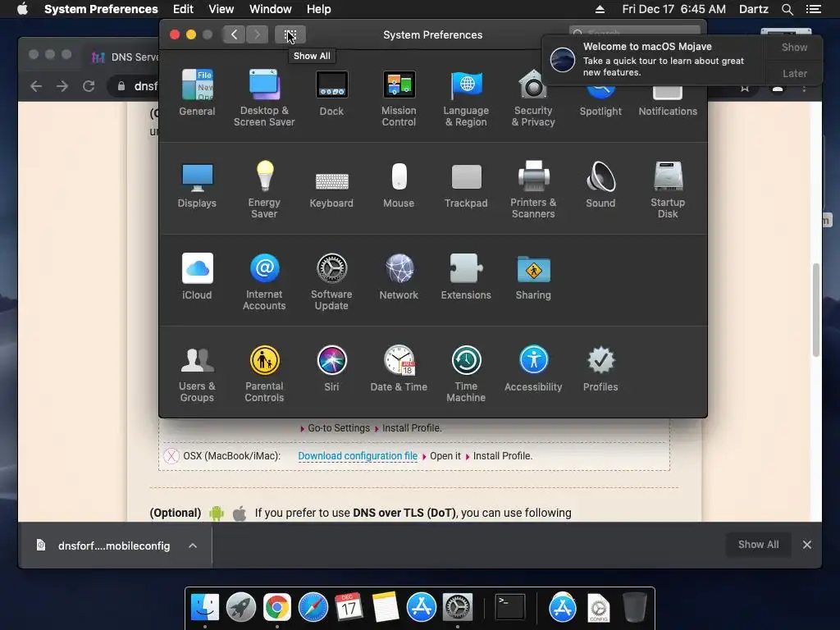Image resolution: width=840 pixels, height=630 pixels.
Task: Open Internet Accounts preferences
Action: point(264,282)
